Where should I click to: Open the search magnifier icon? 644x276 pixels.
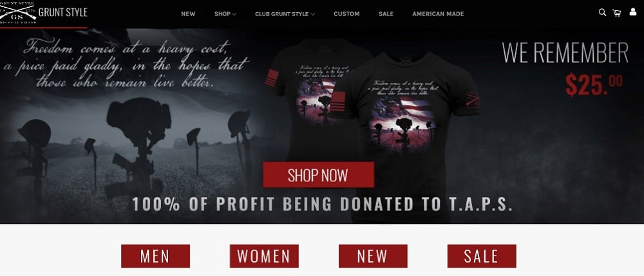click(602, 13)
